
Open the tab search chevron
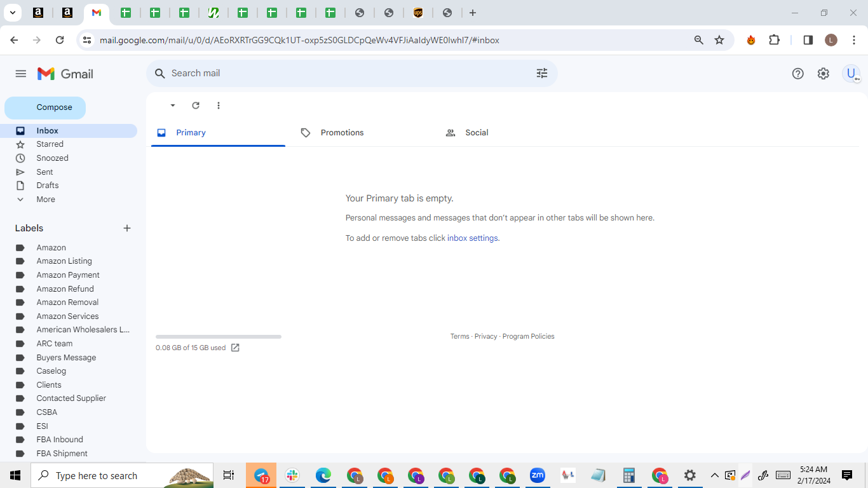click(12, 13)
